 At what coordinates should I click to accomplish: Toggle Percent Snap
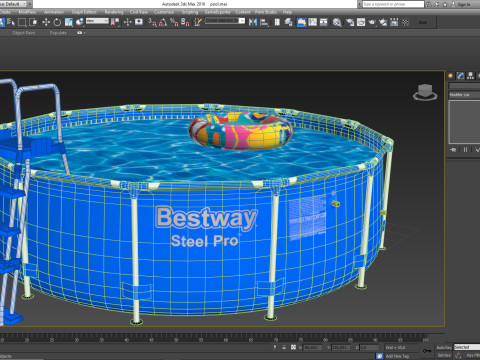tap(174, 22)
